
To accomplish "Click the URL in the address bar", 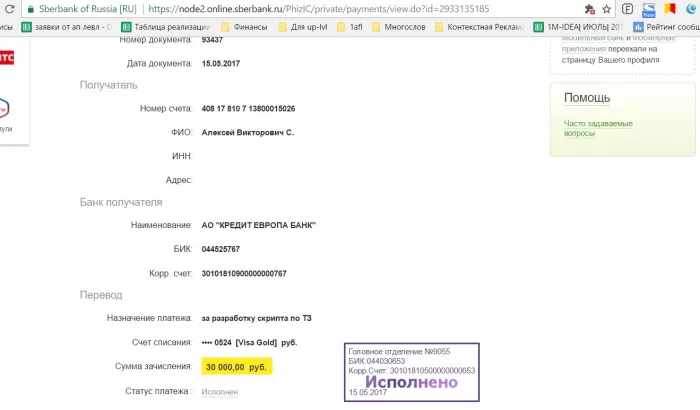I will [319, 9].
